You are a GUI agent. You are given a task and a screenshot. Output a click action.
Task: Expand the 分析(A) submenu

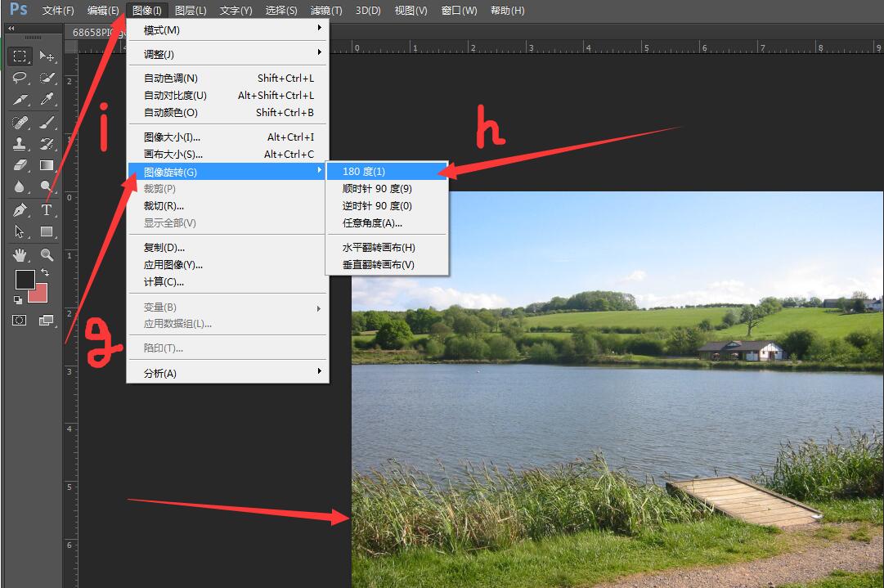(228, 373)
